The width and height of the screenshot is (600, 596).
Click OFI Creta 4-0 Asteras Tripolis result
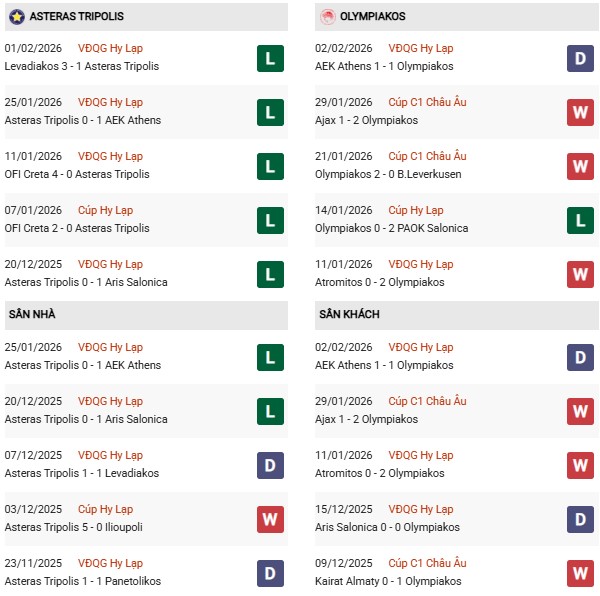(x=77, y=174)
